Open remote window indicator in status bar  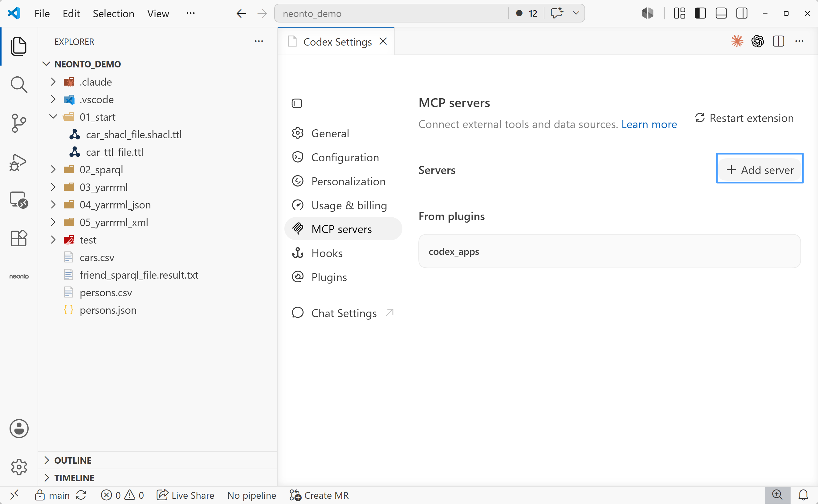(x=15, y=495)
